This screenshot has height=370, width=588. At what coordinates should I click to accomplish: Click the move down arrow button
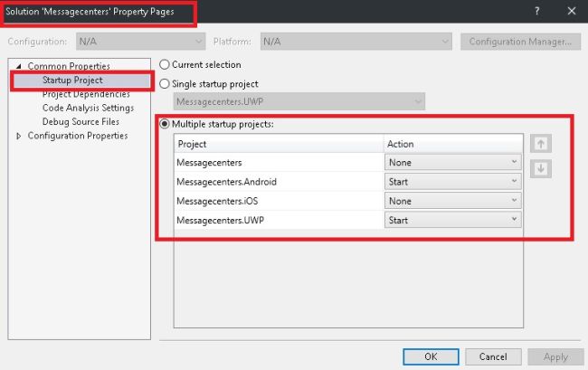(540, 168)
